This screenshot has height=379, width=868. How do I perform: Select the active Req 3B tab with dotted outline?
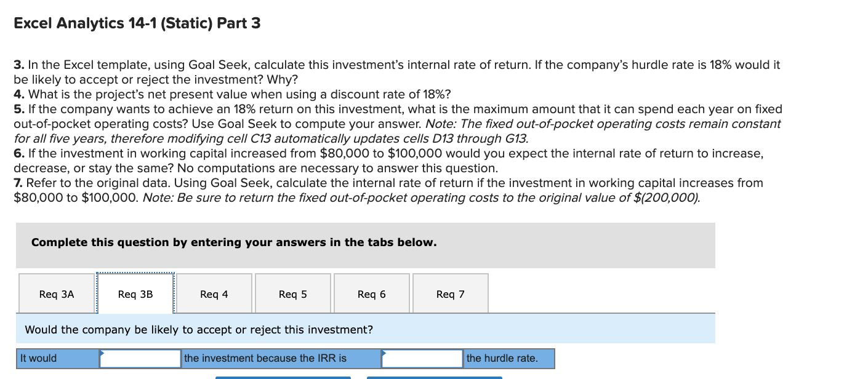click(135, 293)
